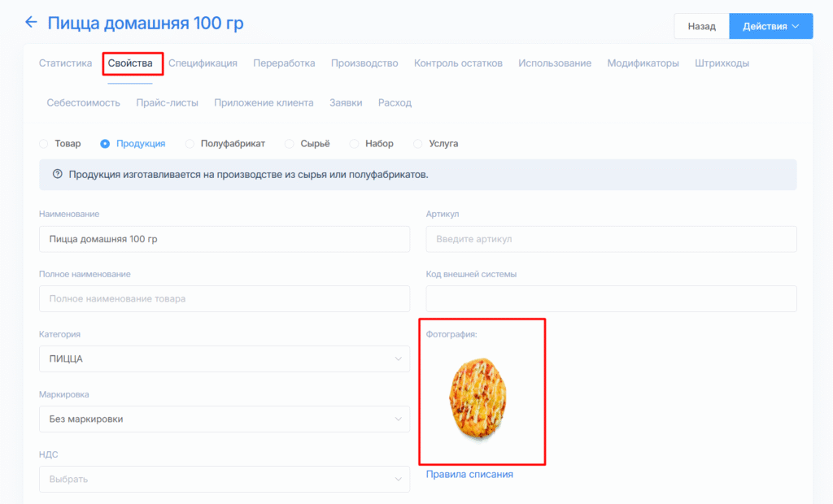Select the Товар radio button
The width and height of the screenshot is (833, 504).
click(44, 144)
